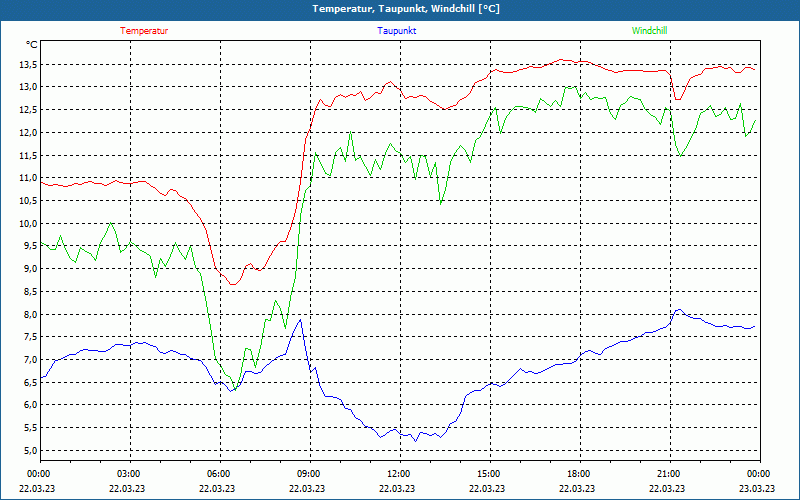Click the 09:00 time axis label

coord(307,474)
